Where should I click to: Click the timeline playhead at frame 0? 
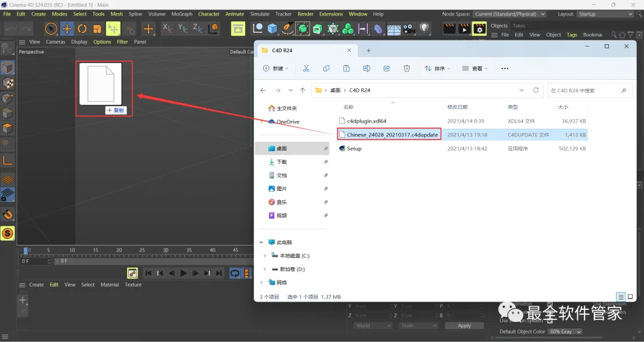tap(26, 250)
